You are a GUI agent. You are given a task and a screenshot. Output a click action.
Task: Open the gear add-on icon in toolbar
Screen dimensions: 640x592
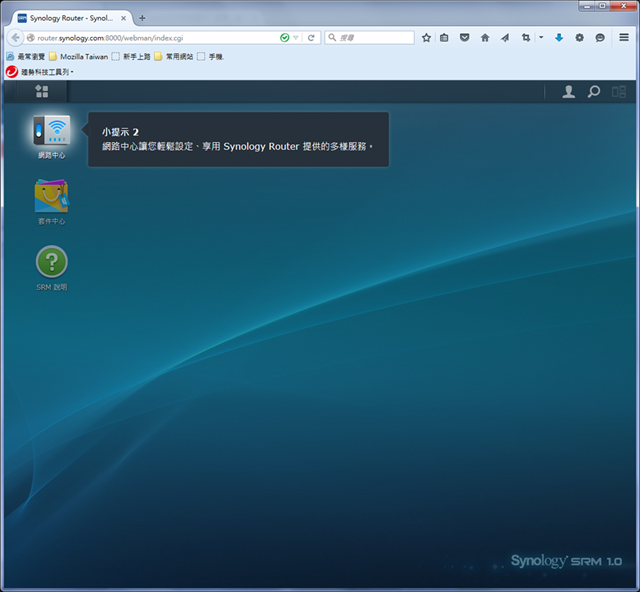coord(580,38)
